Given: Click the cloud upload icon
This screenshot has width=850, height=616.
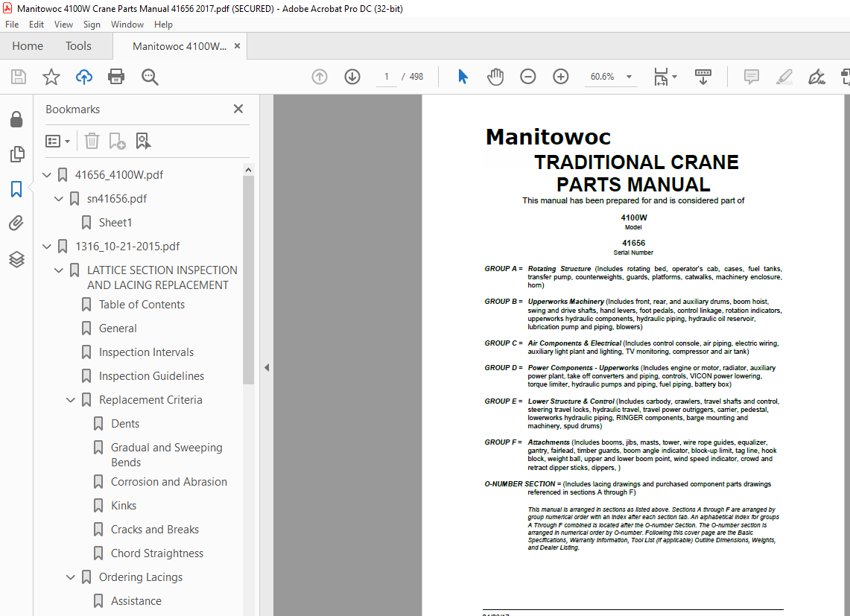Looking at the screenshot, I should (83, 77).
